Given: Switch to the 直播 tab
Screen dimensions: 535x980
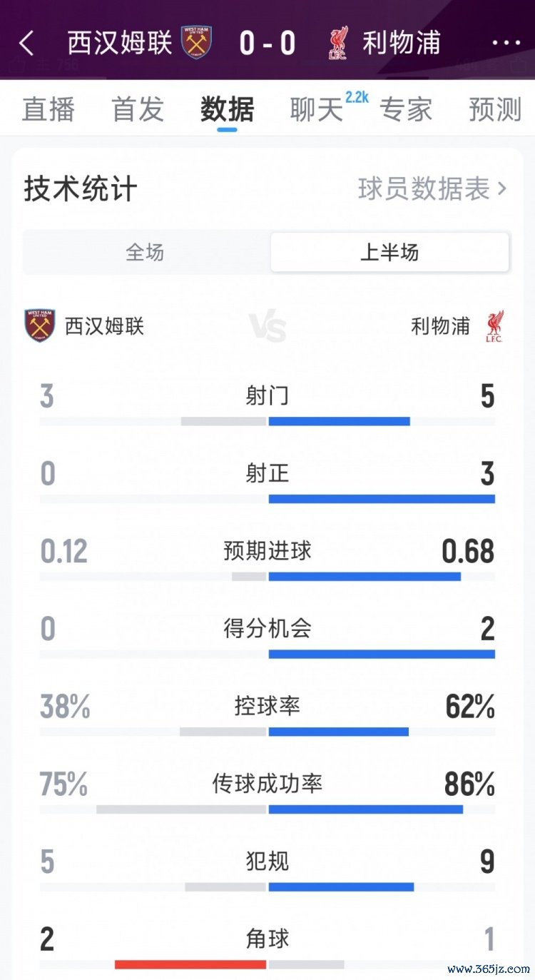Looking at the screenshot, I should click(49, 109).
